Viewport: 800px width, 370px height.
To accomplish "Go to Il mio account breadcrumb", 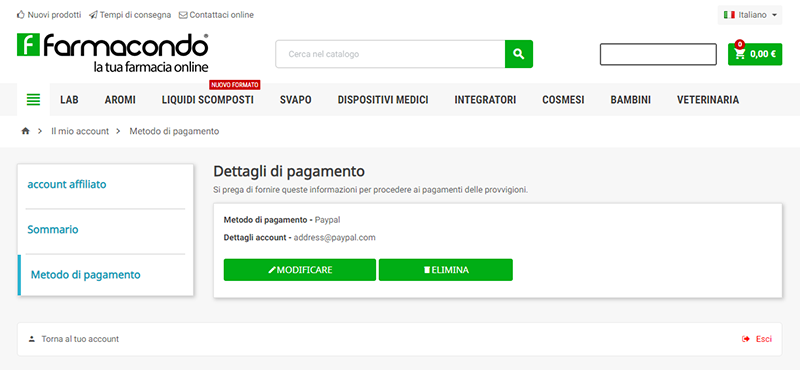I will coord(80,131).
